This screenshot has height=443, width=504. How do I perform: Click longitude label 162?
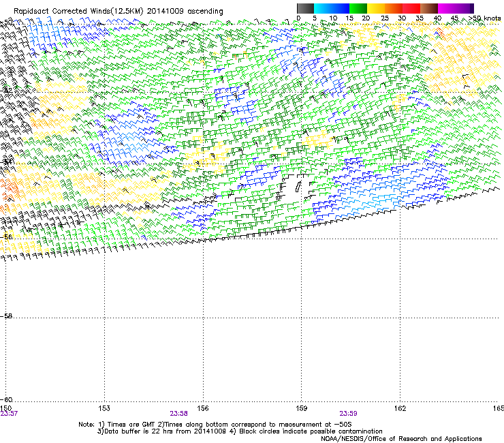(x=400, y=408)
